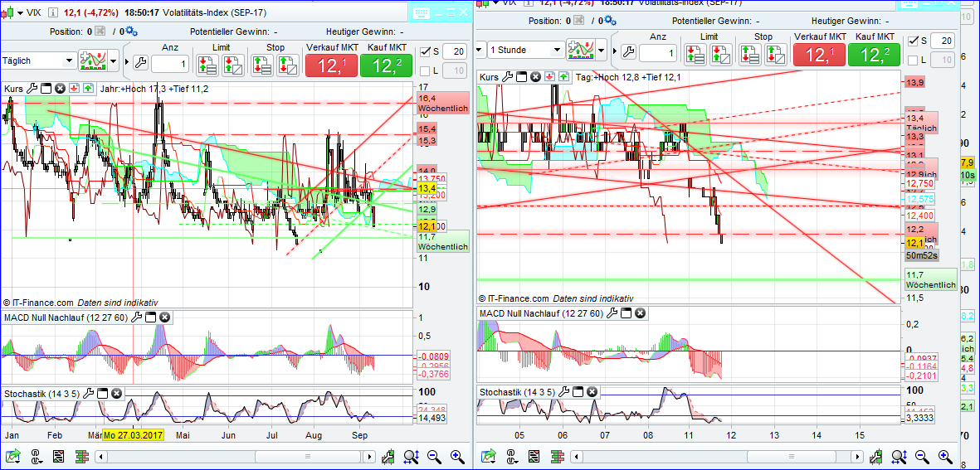Move Kurs panel up with green arrow, left chart
This screenshot has height=470, width=980.
[87, 88]
